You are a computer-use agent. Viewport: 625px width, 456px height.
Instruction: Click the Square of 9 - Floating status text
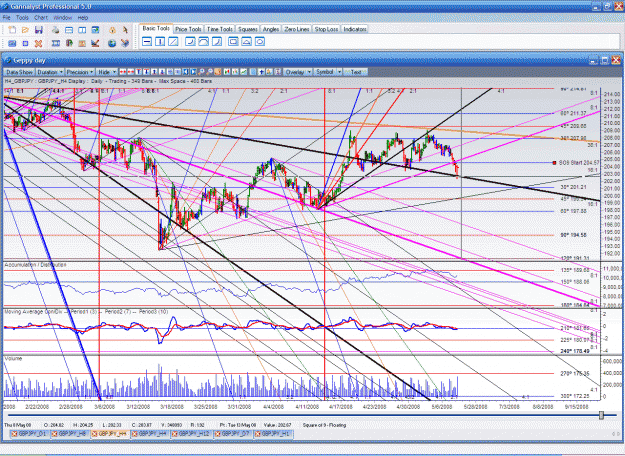pyautogui.click(x=324, y=425)
